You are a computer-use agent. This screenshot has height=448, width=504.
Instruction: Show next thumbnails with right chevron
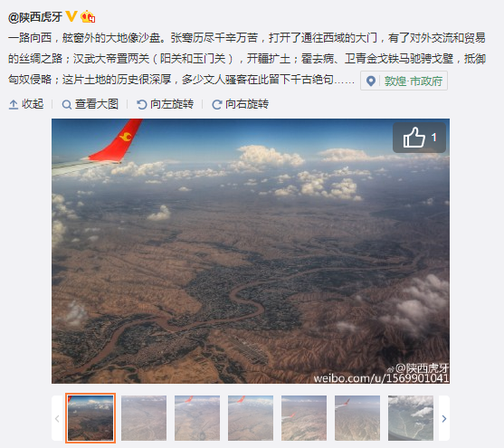(444, 418)
